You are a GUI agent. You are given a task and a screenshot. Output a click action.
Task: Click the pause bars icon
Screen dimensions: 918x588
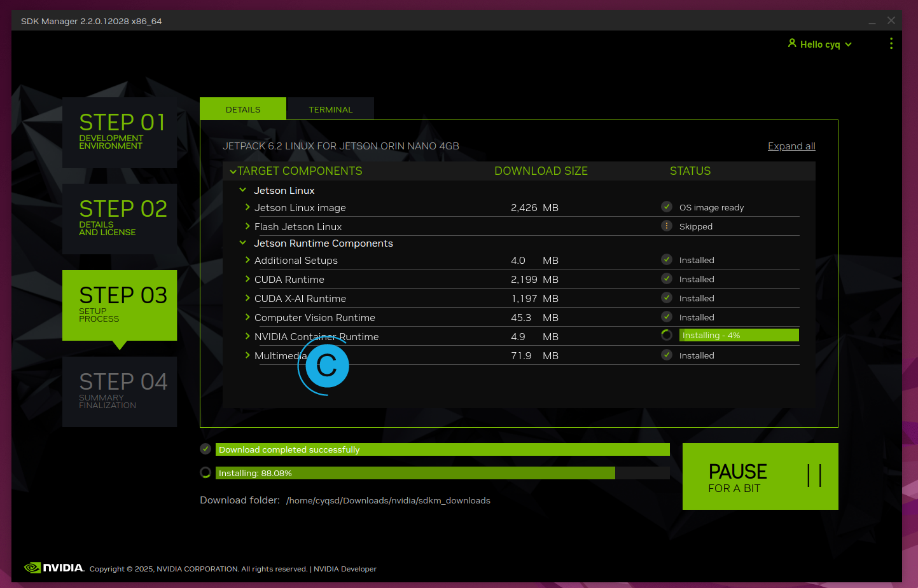pyautogui.click(x=814, y=475)
